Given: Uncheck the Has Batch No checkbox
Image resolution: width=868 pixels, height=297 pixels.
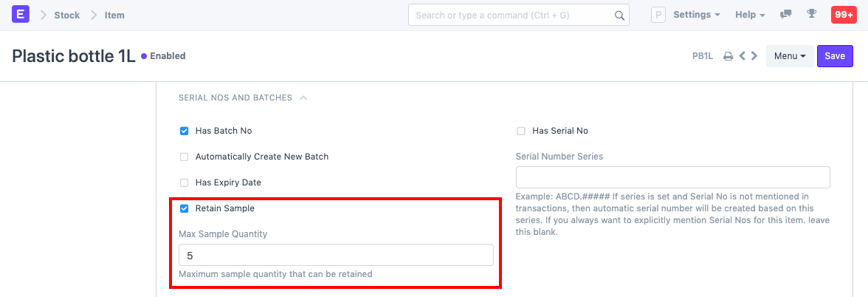Looking at the screenshot, I should [x=185, y=131].
